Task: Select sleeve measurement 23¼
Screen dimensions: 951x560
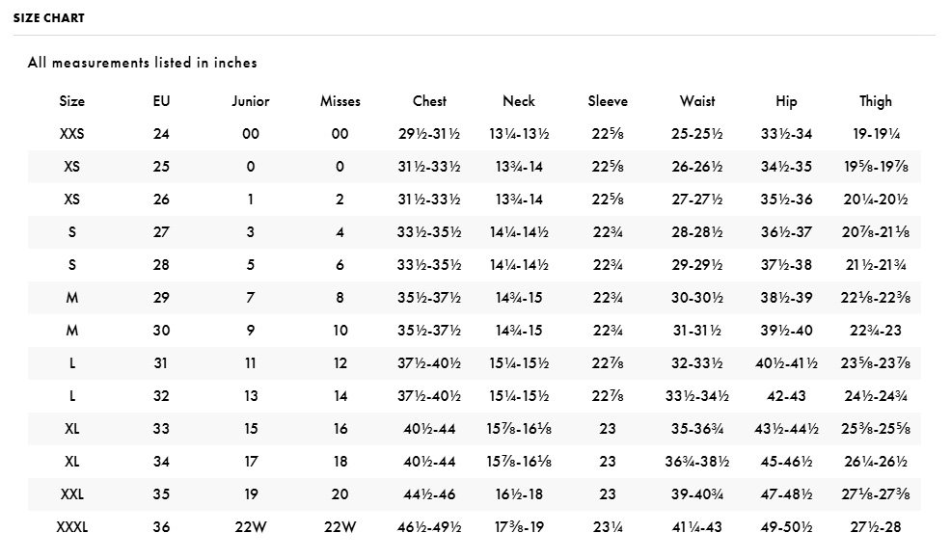Action: coord(608,527)
